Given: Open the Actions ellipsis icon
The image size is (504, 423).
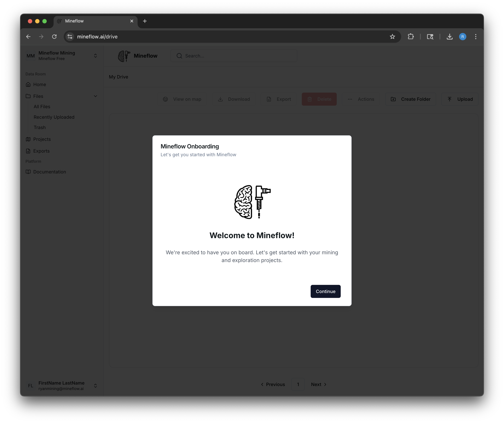Looking at the screenshot, I should point(350,99).
